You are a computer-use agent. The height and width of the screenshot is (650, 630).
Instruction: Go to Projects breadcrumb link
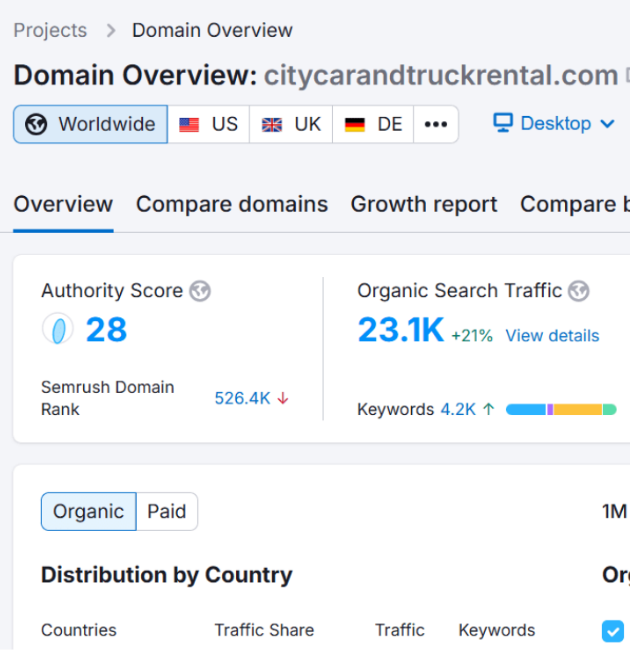[50, 30]
